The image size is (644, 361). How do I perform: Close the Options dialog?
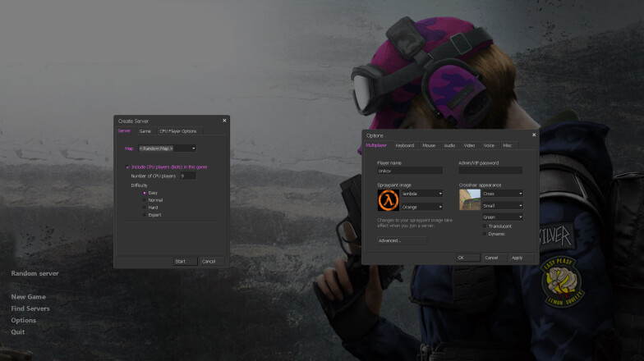[534, 135]
